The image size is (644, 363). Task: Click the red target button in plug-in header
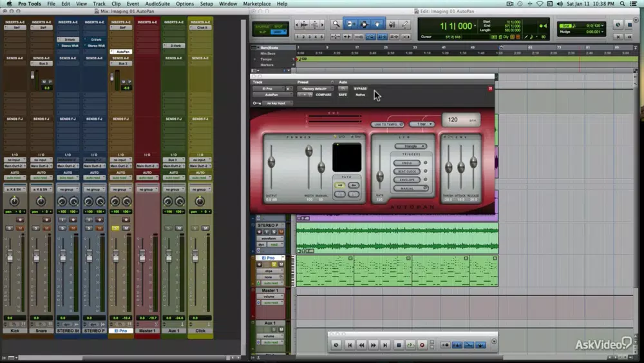(490, 89)
